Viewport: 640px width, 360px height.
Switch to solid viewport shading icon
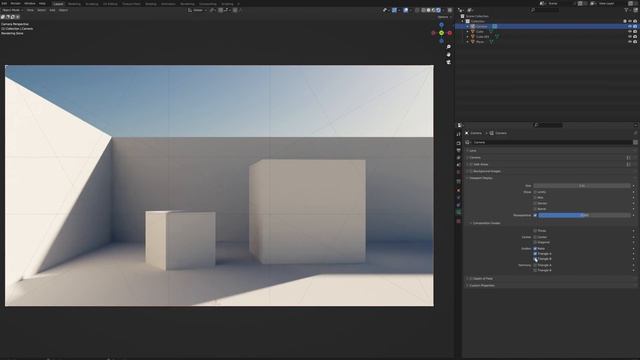pos(429,10)
